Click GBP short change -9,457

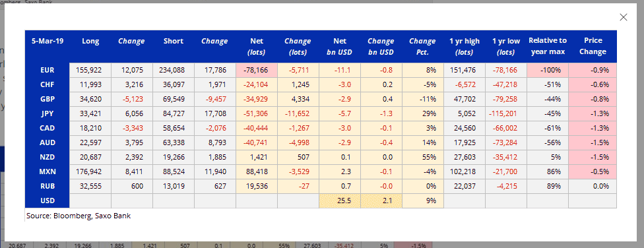(215, 99)
